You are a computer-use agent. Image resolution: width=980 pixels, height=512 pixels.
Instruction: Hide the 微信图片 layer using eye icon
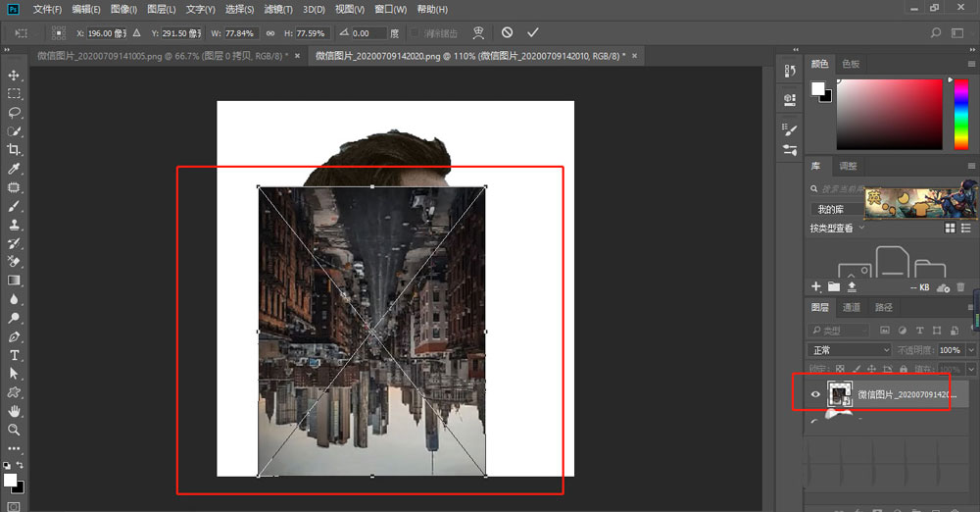pyautogui.click(x=814, y=394)
